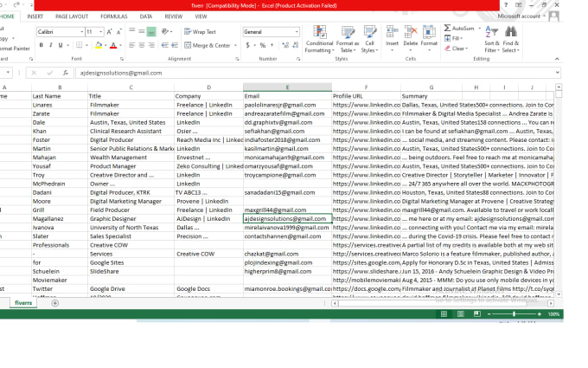This screenshot has width=588, height=368.
Task: Increase cell indent
Action: tap(175, 45)
